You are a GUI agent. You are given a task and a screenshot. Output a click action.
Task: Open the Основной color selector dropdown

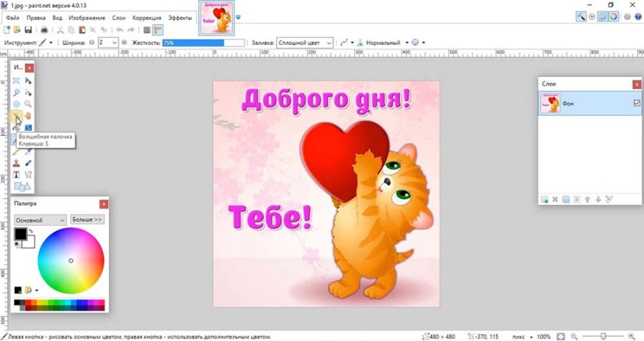[40, 220]
